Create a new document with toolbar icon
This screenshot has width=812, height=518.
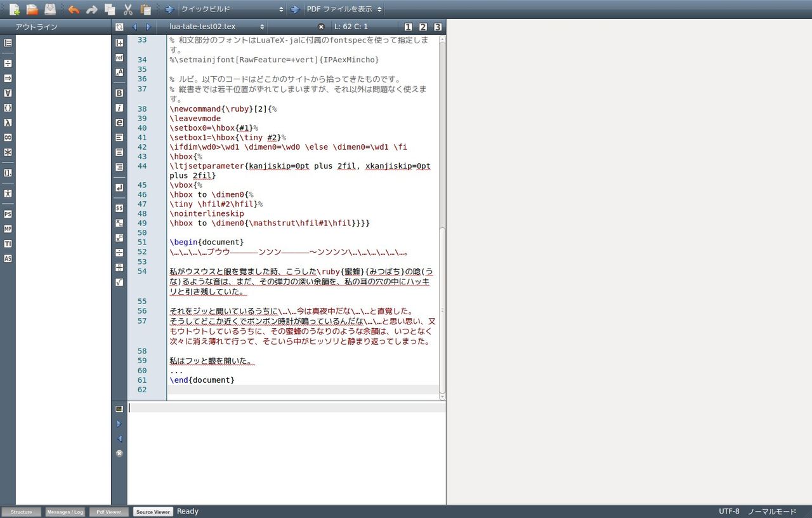point(14,10)
